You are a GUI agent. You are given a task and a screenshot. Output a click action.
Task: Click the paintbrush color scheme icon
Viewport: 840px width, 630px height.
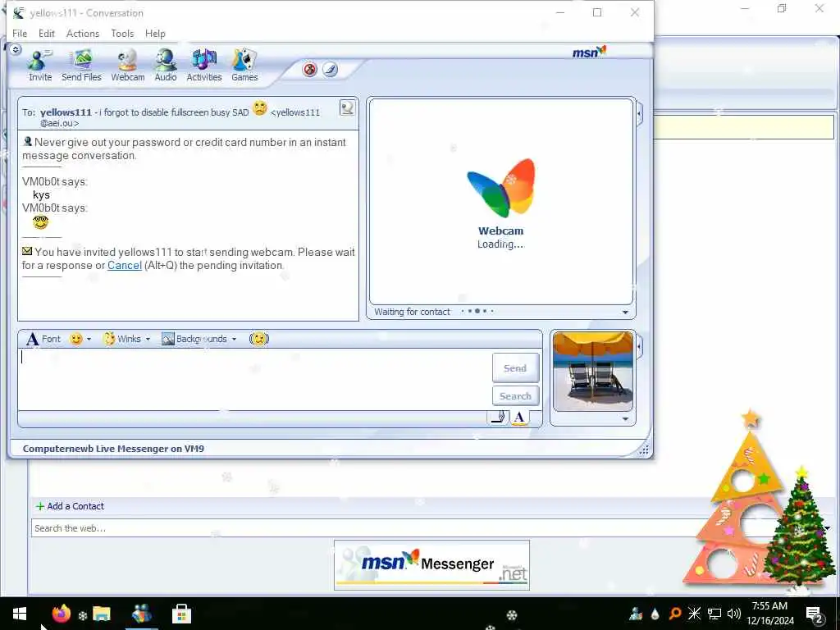[x=330, y=69]
